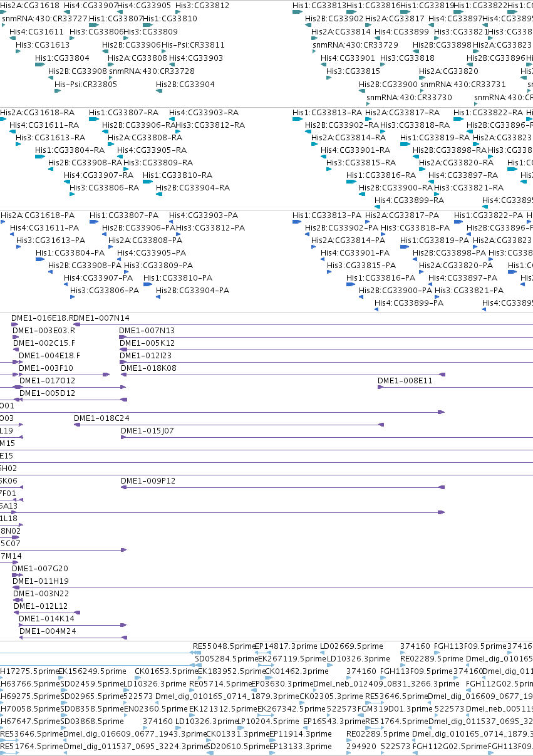The height and width of the screenshot is (756, 533).
Task: Click the His1:CG33810-RA transcript label
Action: [x=178, y=175]
